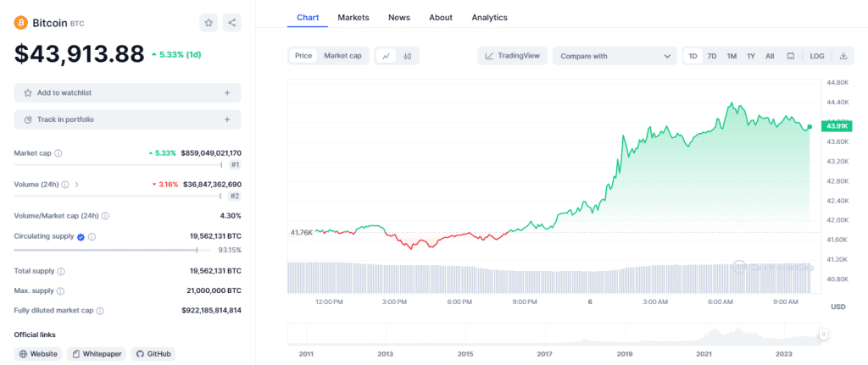The height and width of the screenshot is (365, 868).
Task: Click fully diluted value $922,185,814,814
Action: pyautogui.click(x=211, y=311)
